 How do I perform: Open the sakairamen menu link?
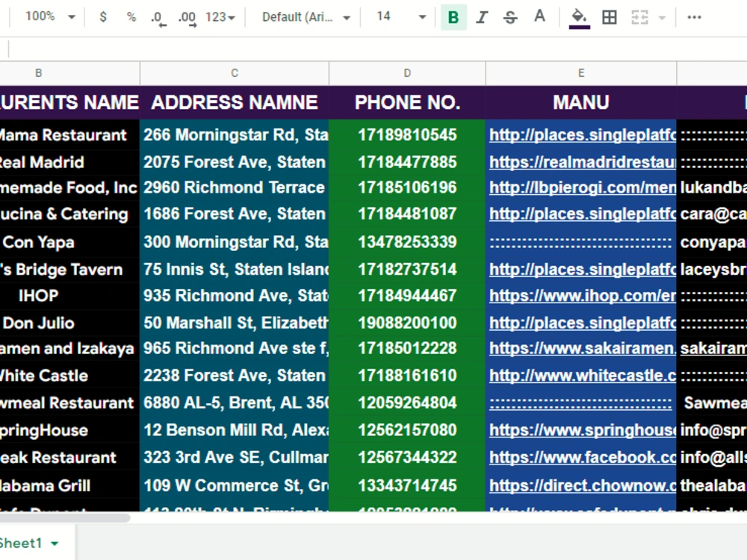click(x=582, y=349)
